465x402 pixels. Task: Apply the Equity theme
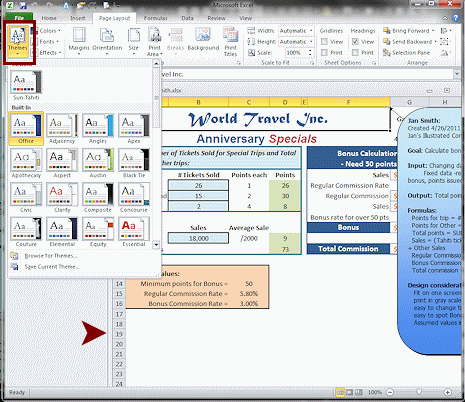(x=98, y=232)
